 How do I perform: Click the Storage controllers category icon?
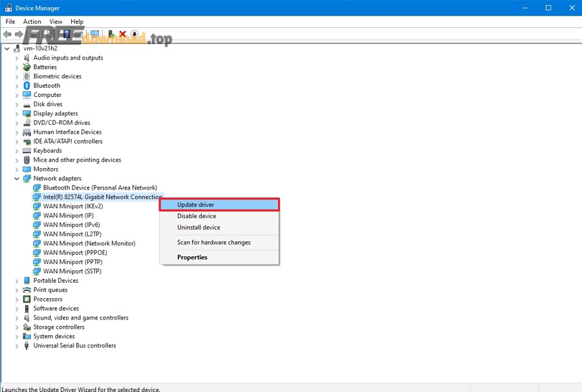(x=27, y=327)
